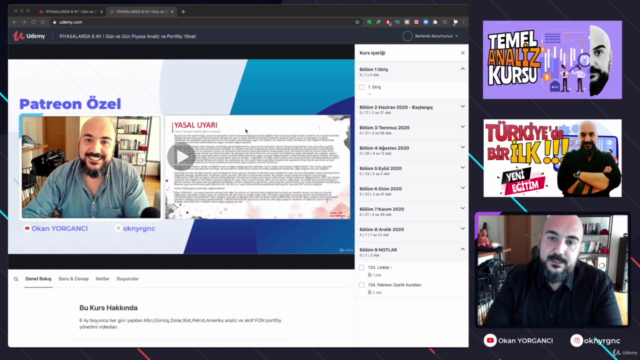This screenshot has height=360, width=640.
Task: Expand Bölüm 5: Eylül 2020 section
Action: pos(462,168)
